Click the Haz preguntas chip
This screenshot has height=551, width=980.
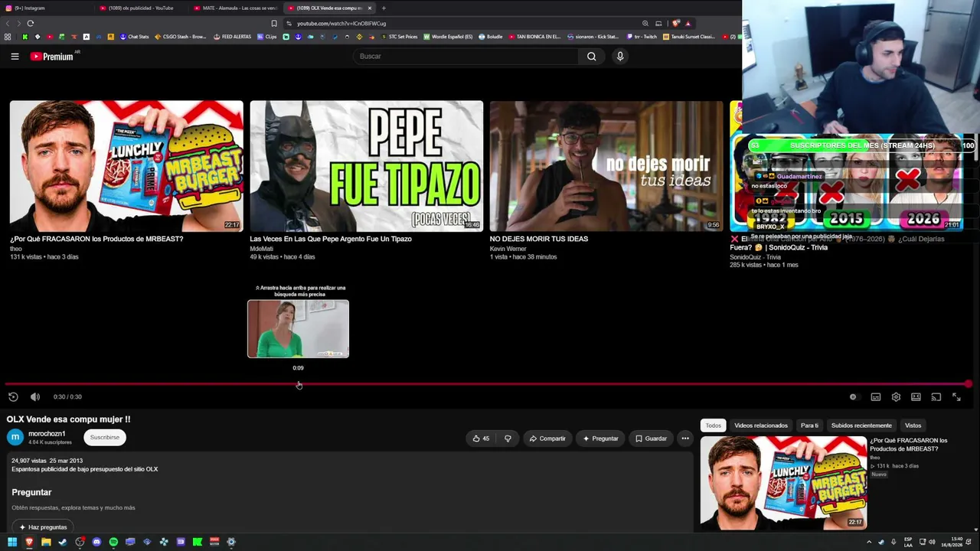[x=43, y=527]
